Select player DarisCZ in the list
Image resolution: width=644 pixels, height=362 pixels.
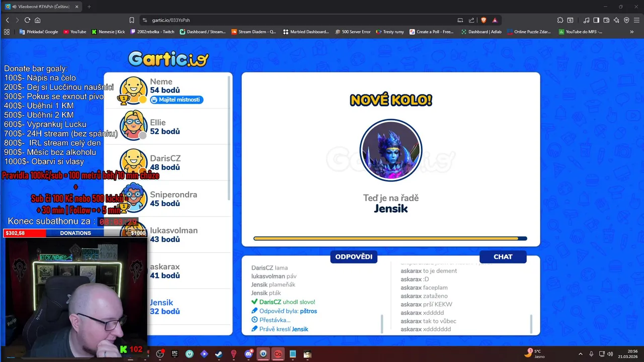[x=168, y=162]
